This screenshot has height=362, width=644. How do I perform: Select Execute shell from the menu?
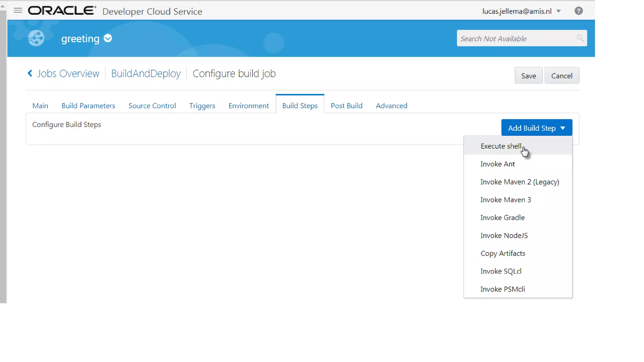(x=501, y=146)
